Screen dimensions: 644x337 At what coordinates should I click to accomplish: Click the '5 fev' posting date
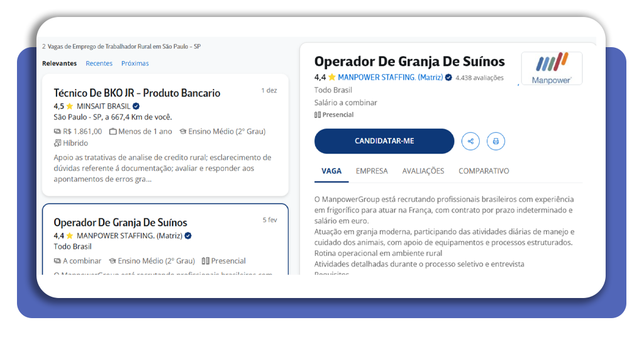click(270, 220)
